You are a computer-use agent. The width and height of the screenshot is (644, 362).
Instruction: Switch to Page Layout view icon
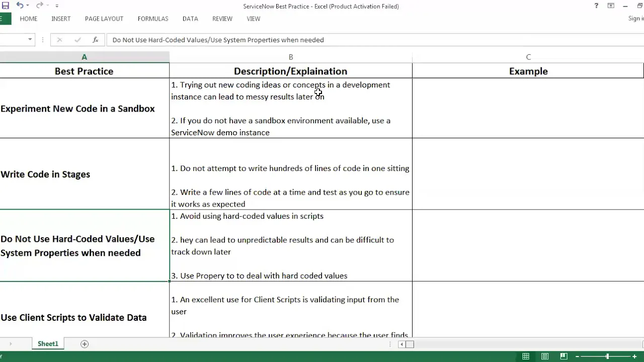click(x=545, y=356)
